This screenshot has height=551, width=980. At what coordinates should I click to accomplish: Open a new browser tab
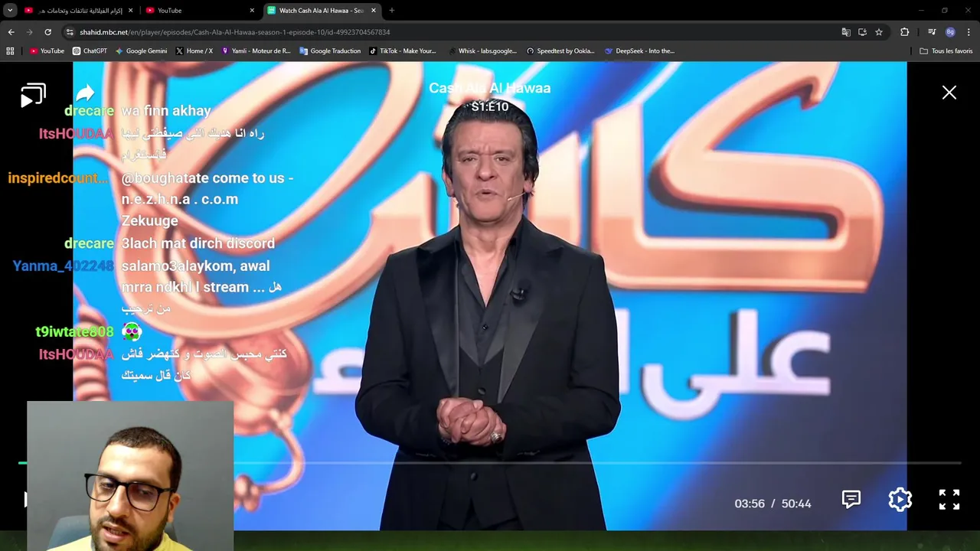pyautogui.click(x=391, y=11)
